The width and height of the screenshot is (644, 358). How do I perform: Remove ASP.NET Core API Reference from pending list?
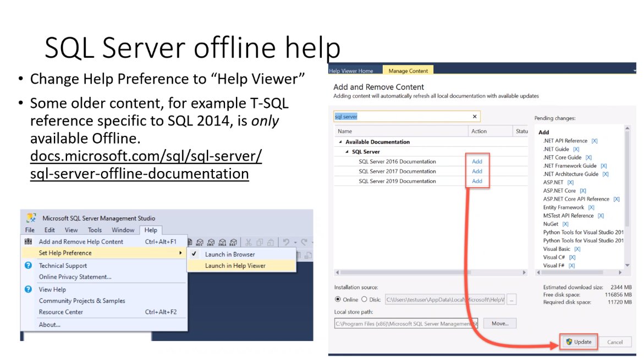point(617,199)
